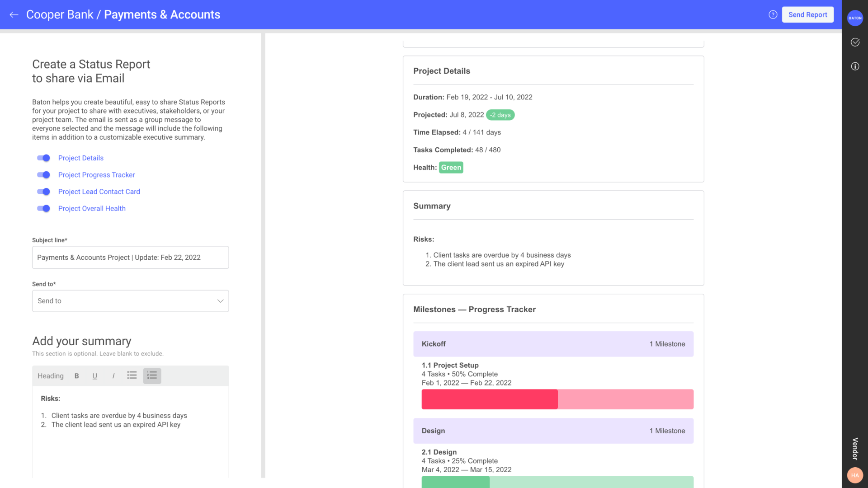Apply bold formatting in summary editor
The height and width of the screenshot is (488, 868).
tap(76, 376)
